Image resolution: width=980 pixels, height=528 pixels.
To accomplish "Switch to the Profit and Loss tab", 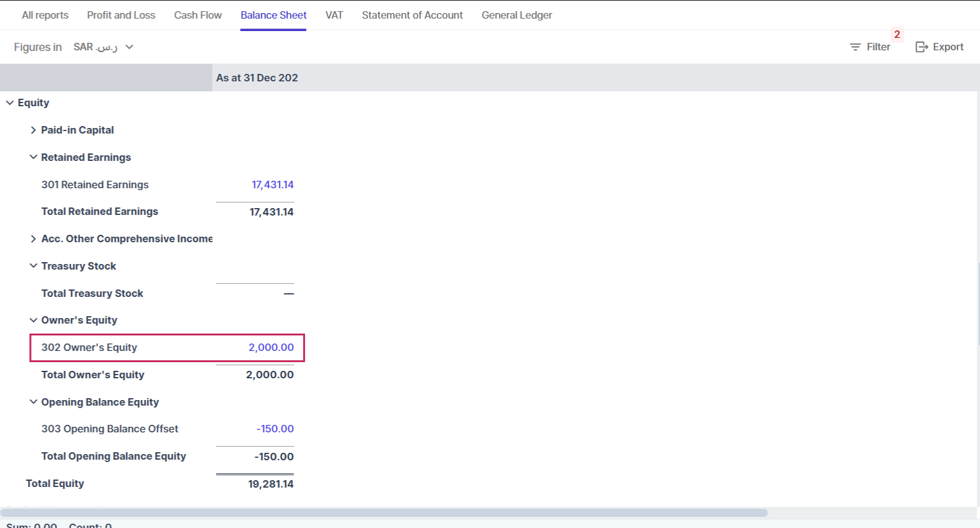I will (x=121, y=15).
